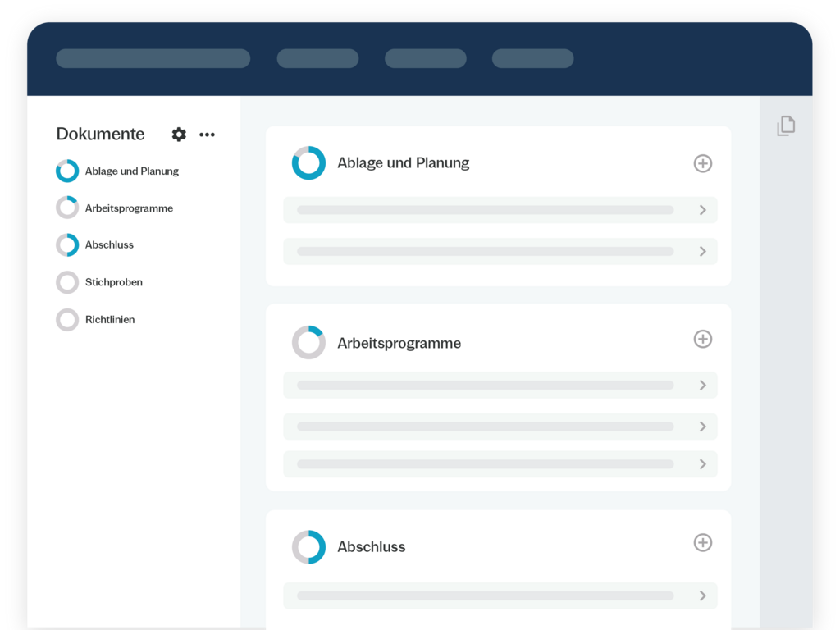Open the Dokumente more options menu
The width and height of the screenshot is (840, 630).
click(x=207, y=135)
